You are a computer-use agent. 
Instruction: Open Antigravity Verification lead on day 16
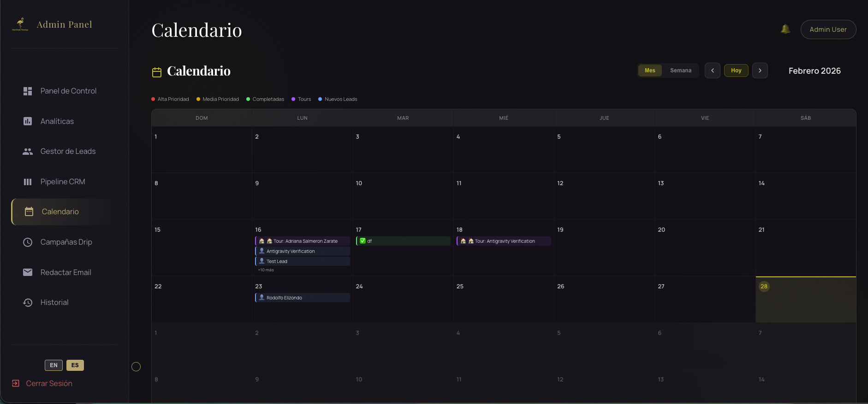303,251
